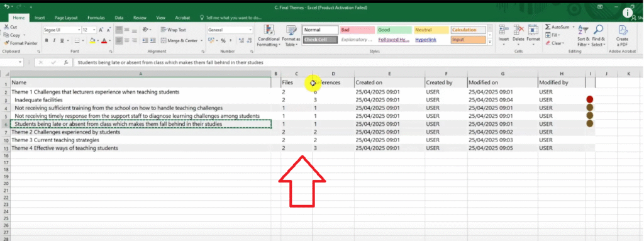The width and height of the screenshot is (644, 241).
Task: Open the Page Layout tab
Action: [x=66, y=18]
